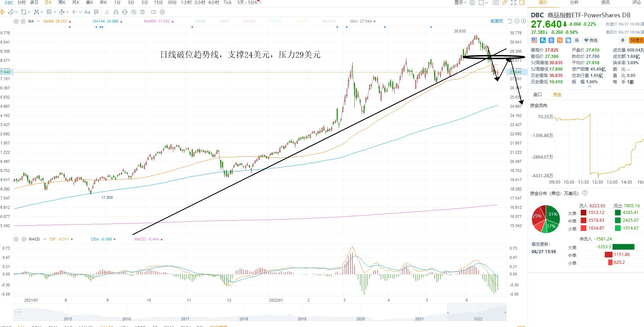Image resolution: width=644 pixels, height=327 pixels.
Task: Select the 1小时 timeframe button
Action: pos(186,2)
